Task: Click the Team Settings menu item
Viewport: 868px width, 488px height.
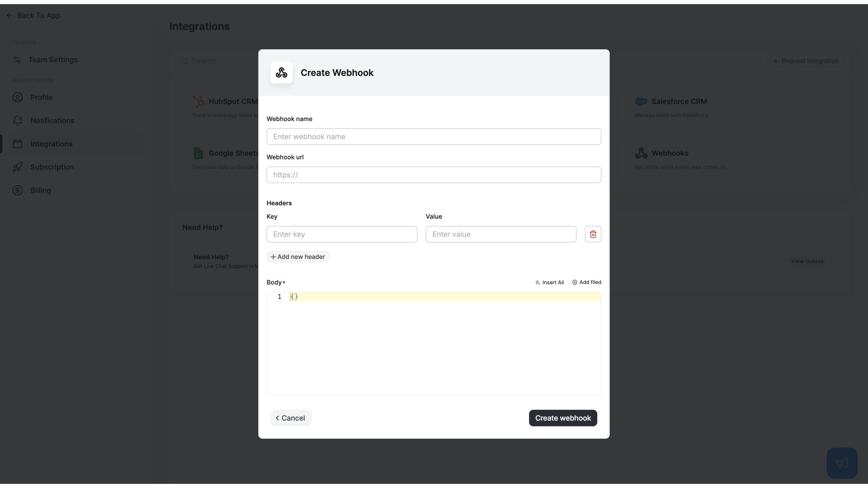Action: pos(53,60)
